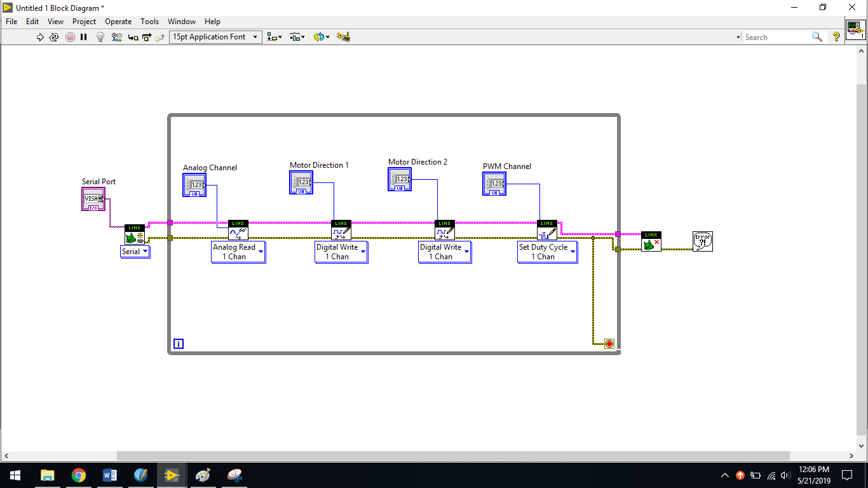This screenshot has height=488, width=868.
Task: Open the Project menu
Action: tap(84, 21)
